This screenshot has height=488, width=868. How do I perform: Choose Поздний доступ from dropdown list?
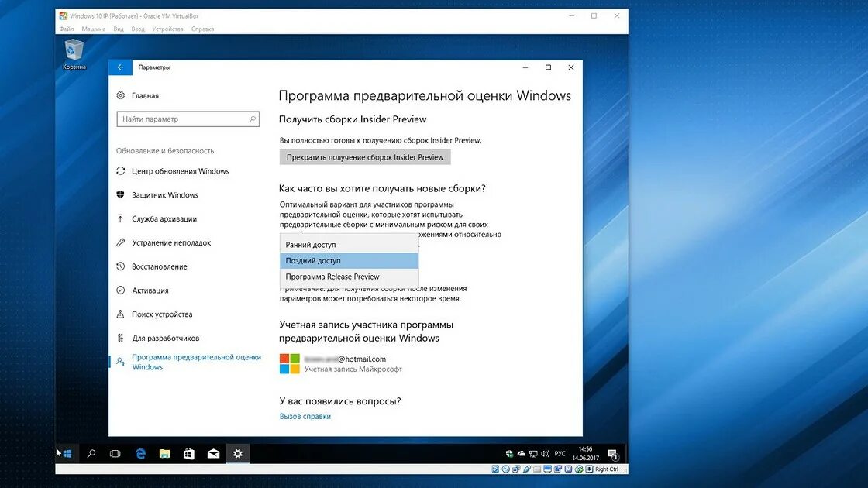(350, 260)
